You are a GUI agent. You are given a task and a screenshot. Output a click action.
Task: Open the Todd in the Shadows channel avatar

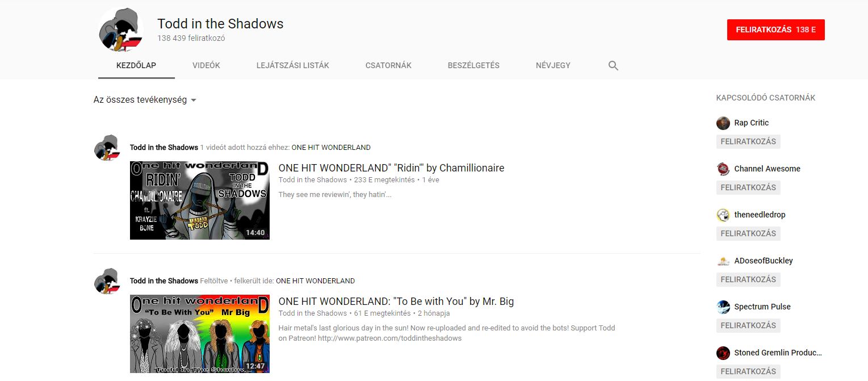[x=121, y=31]
